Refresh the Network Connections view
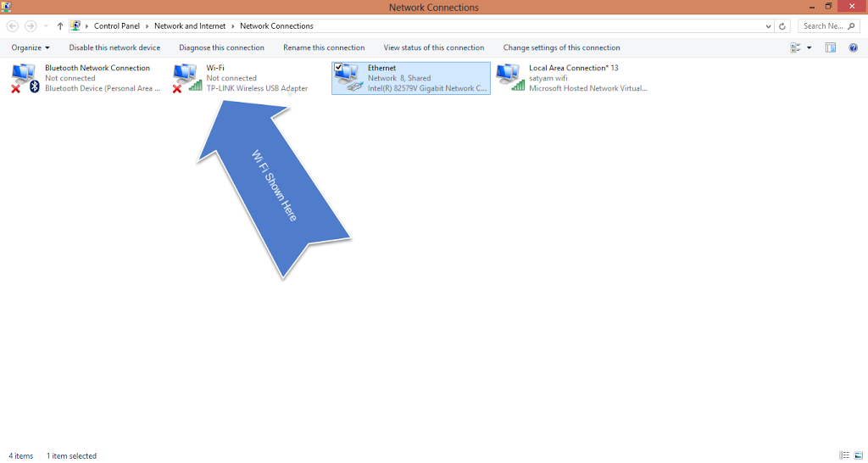The width and height of the screenshot is (868, 463). point(782,26)
